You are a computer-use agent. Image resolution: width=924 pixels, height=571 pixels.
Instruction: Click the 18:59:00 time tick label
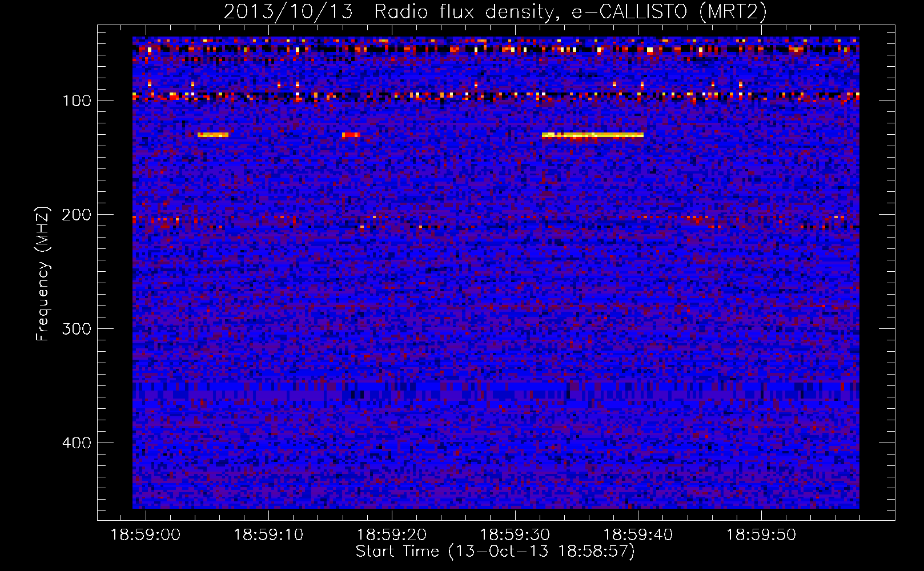coord(145,535)
